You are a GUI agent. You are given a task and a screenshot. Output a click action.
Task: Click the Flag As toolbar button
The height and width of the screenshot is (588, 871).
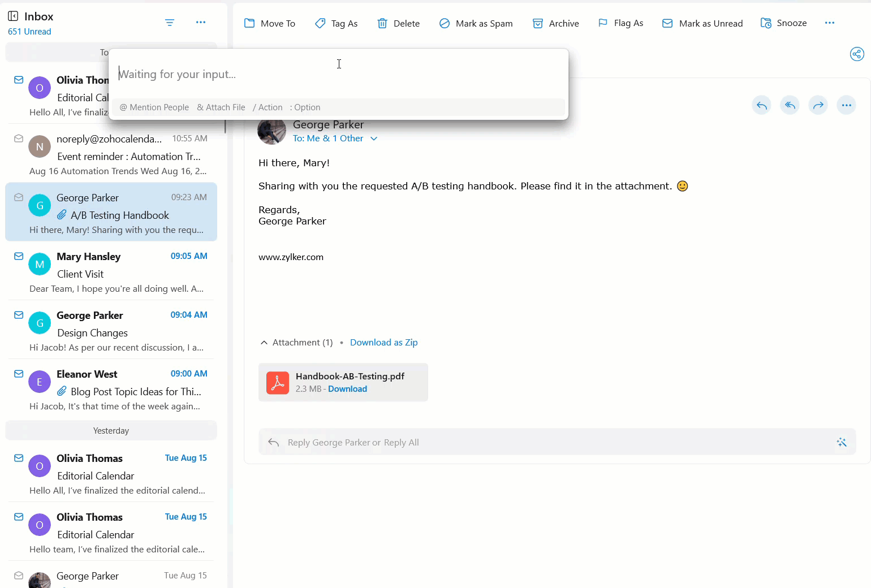pos(620,23)
